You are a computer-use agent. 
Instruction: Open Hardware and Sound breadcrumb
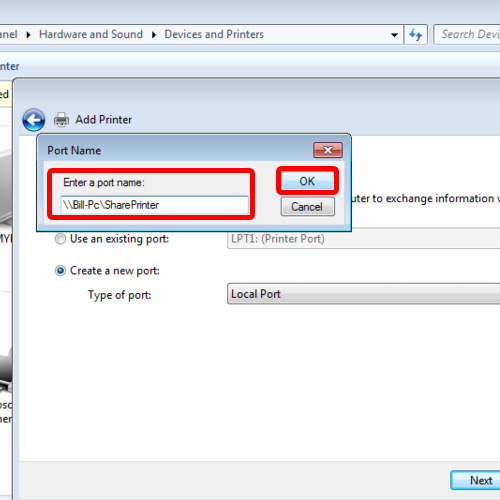pos(91,34)
